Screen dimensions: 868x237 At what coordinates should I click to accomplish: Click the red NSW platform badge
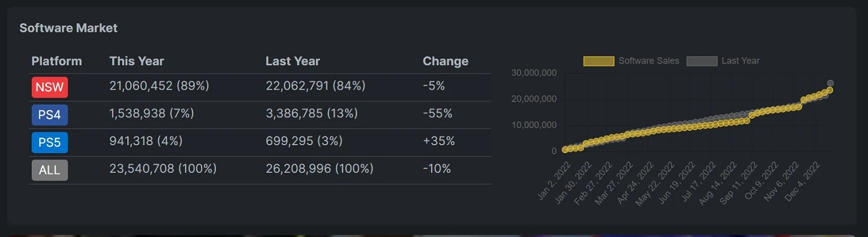click(x=50, y=87)
